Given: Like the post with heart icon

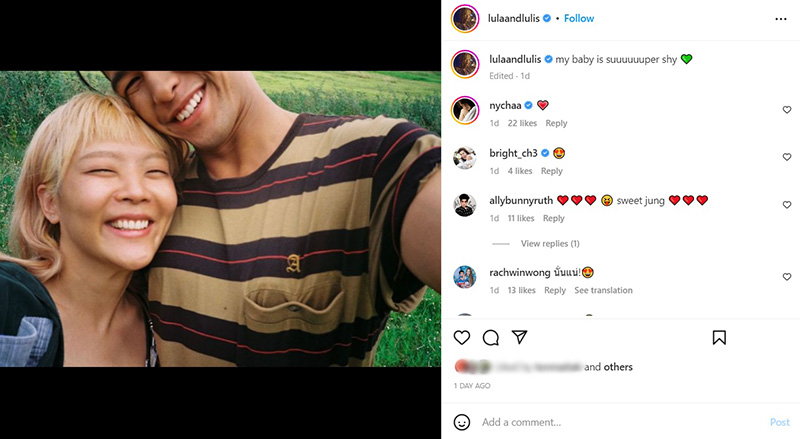Looking at the screenshot, I should tap(462, 338).
